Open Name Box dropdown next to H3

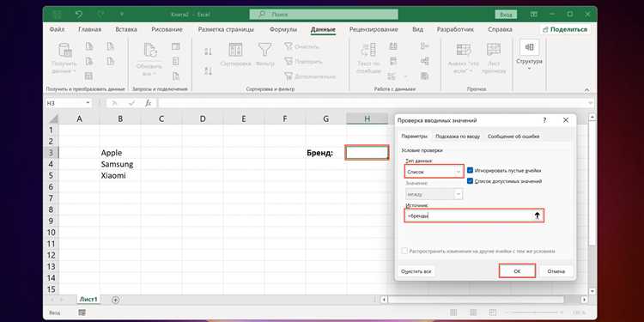pyautogui.click(x=88, y=103)
